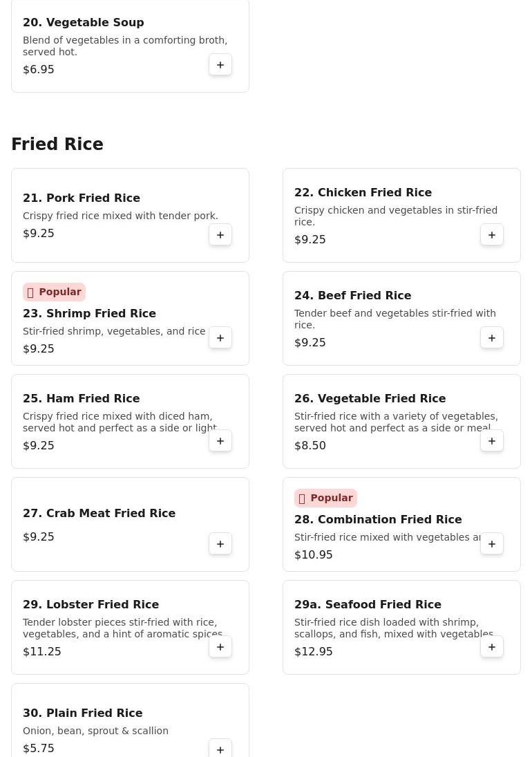The height and width of the screenshot is (757, 532).
Task: Add Lobster Fried Rice plus icon
Action: click(220, 646)
